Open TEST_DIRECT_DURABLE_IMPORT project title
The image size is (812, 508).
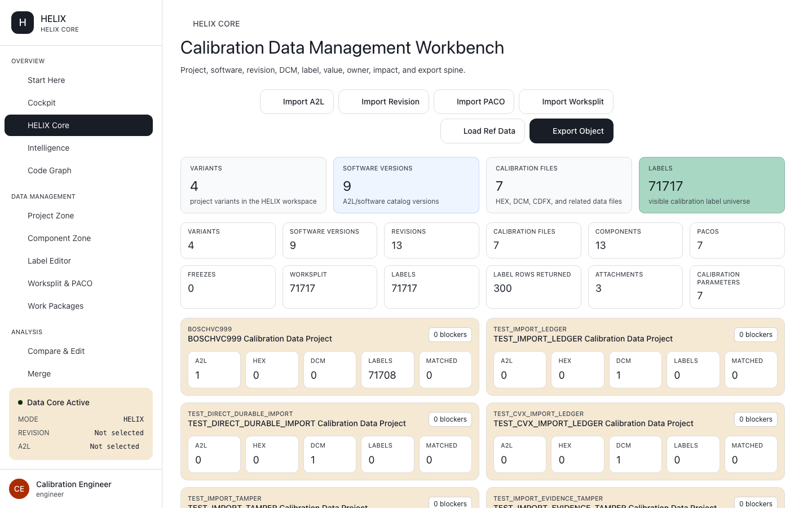tap(297, 423)
